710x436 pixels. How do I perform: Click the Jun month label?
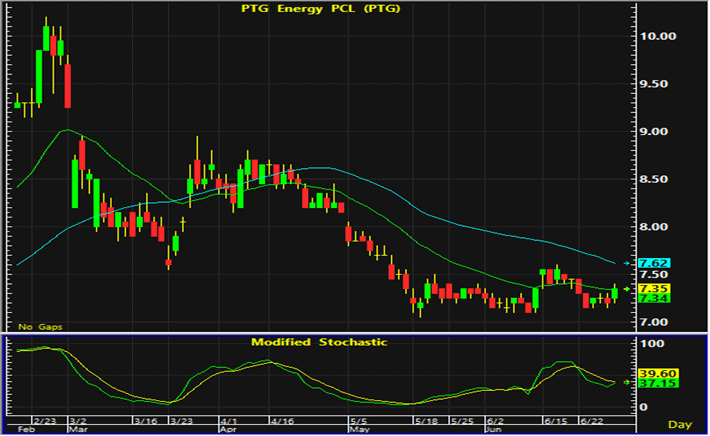pyautogui.click(x=494, y=429)
